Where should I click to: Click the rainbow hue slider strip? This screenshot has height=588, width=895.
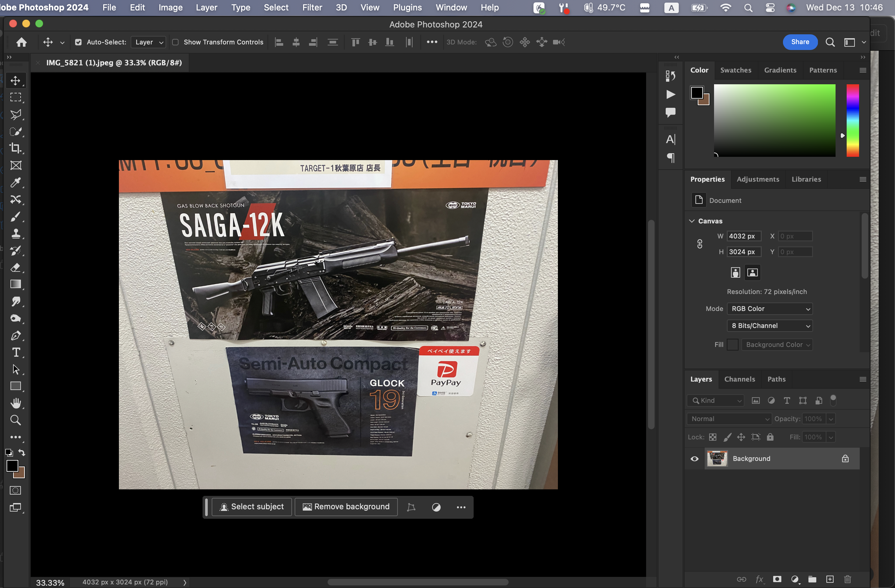(x=853, y=120)
